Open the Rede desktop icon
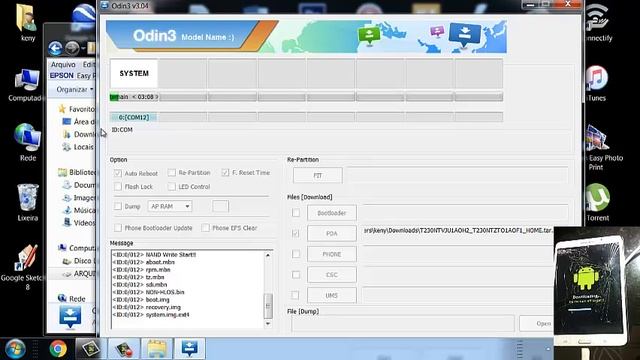The height and width of the screenshot is (360, 640). pos(27,142)
